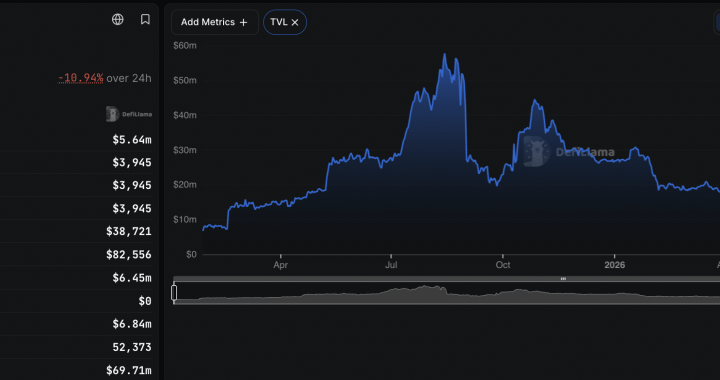Click the -10.94% 24h change value
720x380 pixels.
(80, 78)
